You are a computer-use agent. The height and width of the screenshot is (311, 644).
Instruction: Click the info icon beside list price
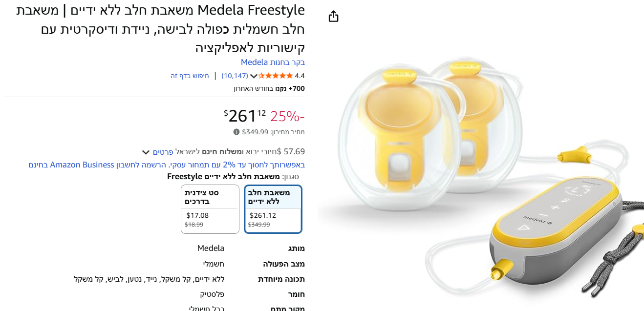coord(236,132)
